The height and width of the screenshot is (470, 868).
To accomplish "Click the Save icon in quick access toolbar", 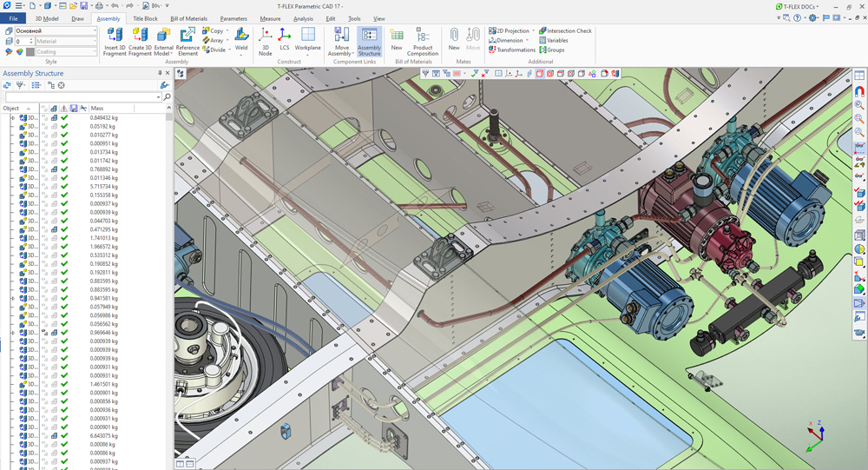I will pyautogui.click(x=83, y=5).
